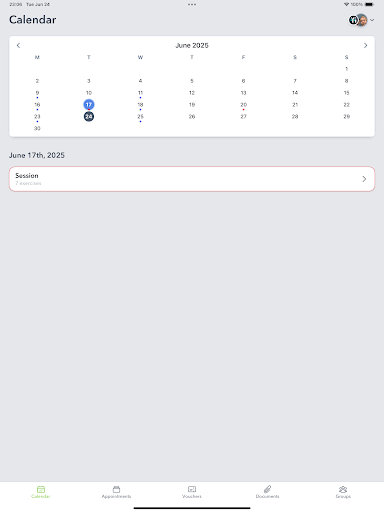Tap the profile avatar picture
Viewport: 384px width, 512px height.
(362, 20)
